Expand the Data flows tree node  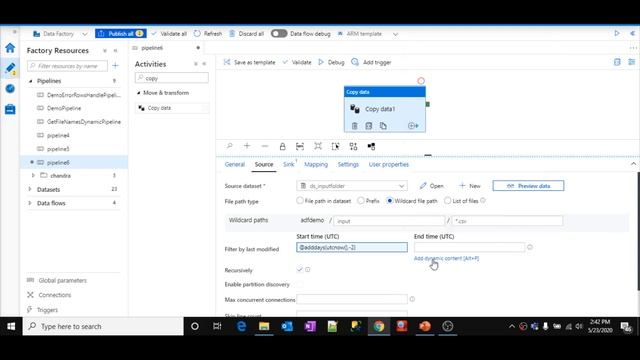30,203
